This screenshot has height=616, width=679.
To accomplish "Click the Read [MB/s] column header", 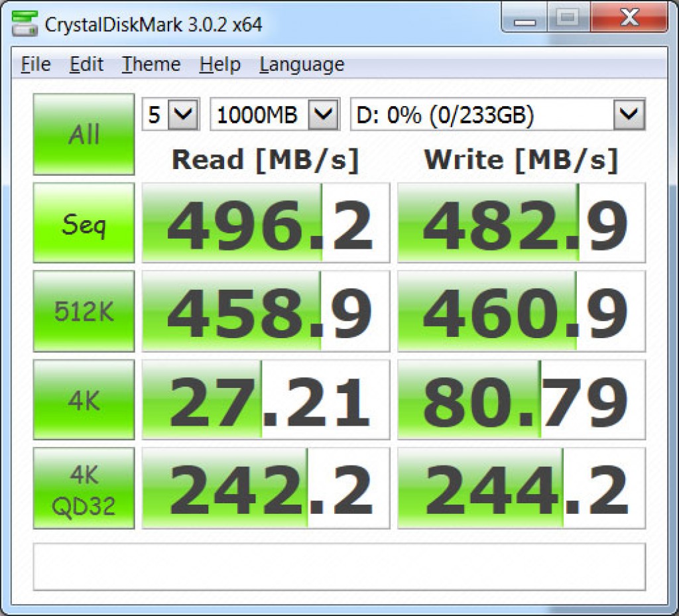I will click(265, 160).
